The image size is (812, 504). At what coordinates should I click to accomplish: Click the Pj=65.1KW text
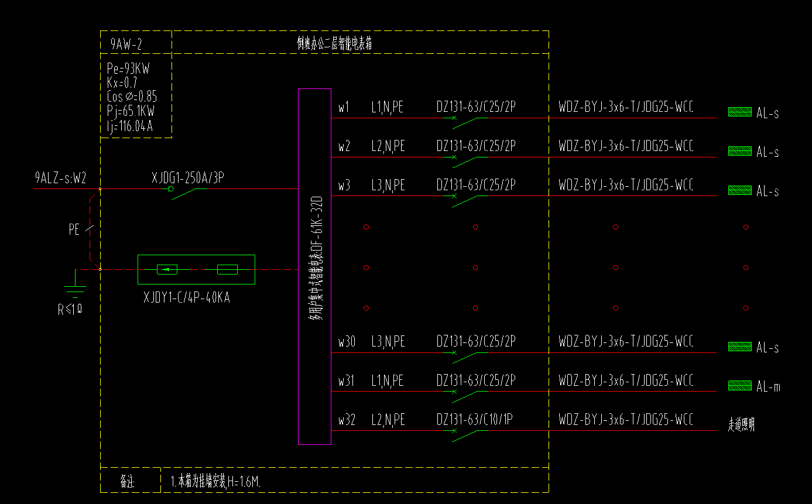(131, 111)
